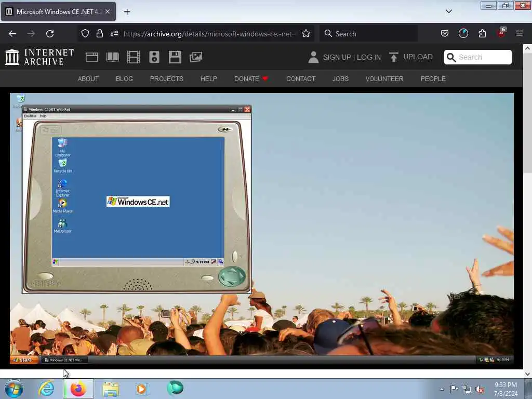Click the scrollbar down arrow
This screenshot has height=399, width=532.
(x=527, y=374)
